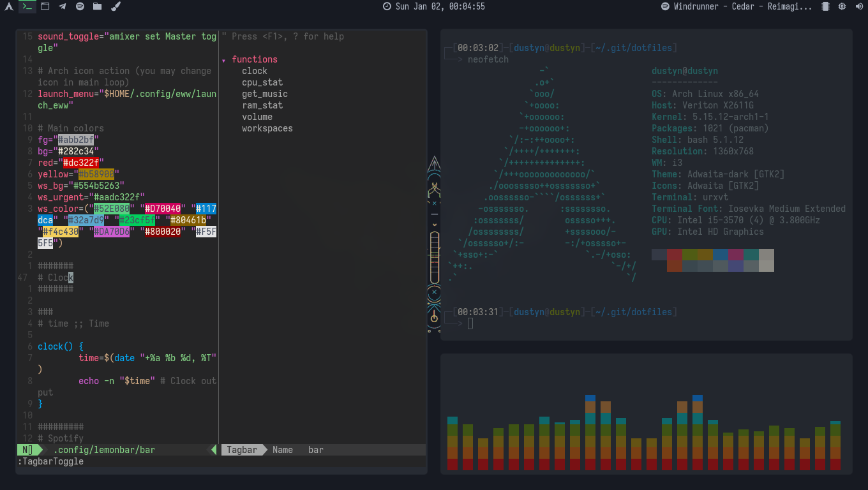Image resolution: width=868 pixels, height=490 pixels.
Task: Click the power icon on the center widget
Action: pos(434,317)
